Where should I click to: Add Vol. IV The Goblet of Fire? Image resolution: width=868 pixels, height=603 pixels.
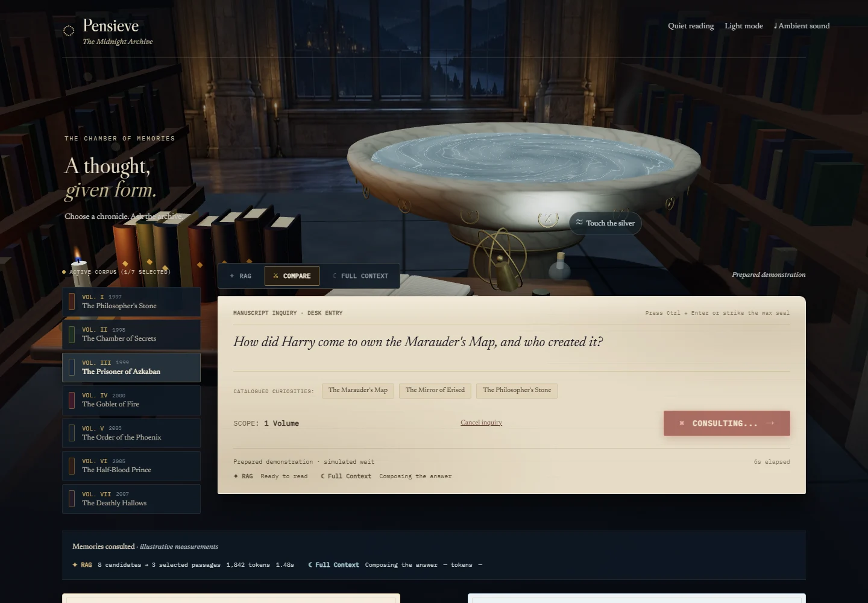(x=131, y=400)
